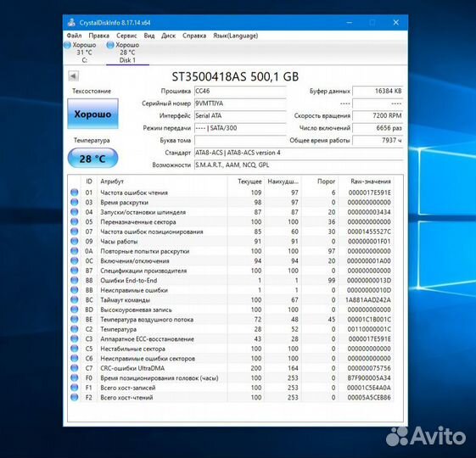
Task: Click the status icon for attribute F1
Action: (75, 388)
